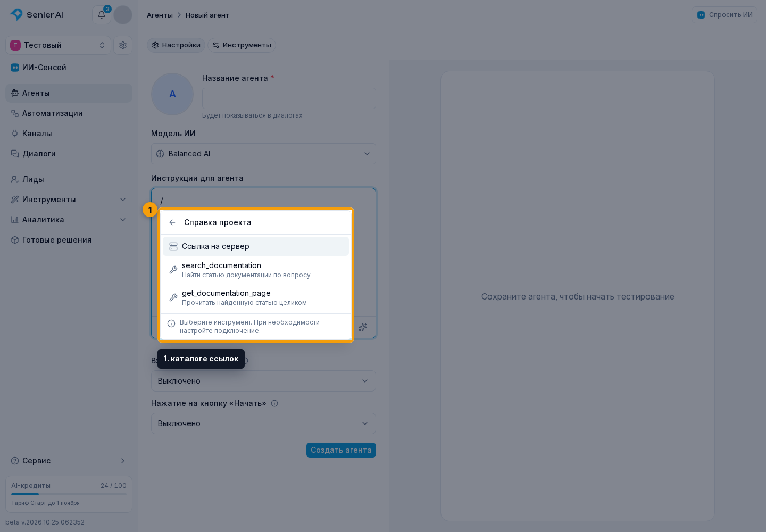Viewport: 766px width, 532px height.
Task: Open the dropdown above the «Начать» setting
Action: [x=263, y=381]
